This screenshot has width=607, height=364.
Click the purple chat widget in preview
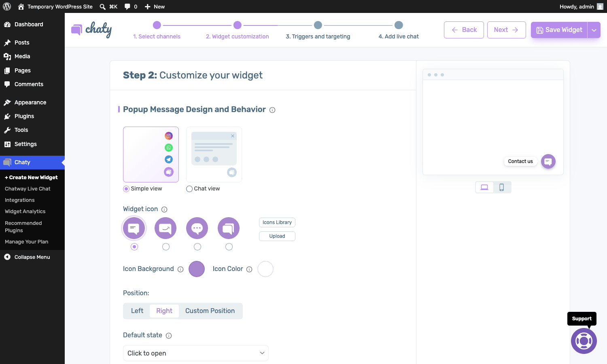[548, 162]
